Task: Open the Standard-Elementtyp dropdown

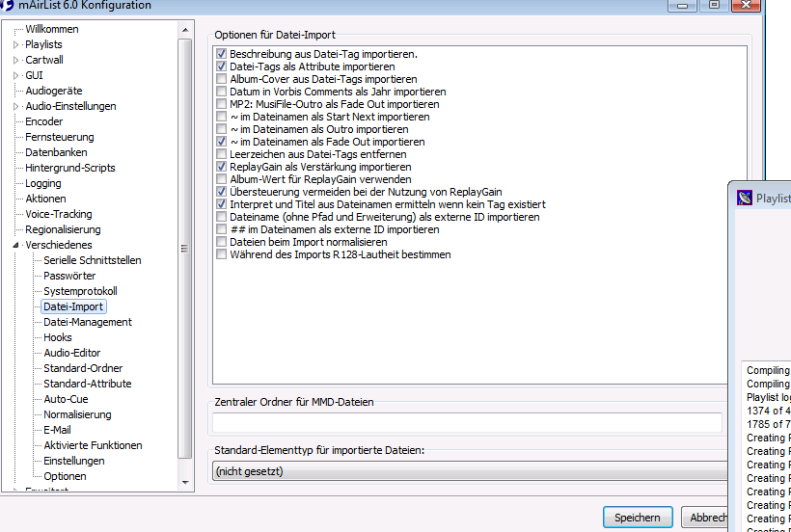Action: pyautogui.click(x=470, y=471)
